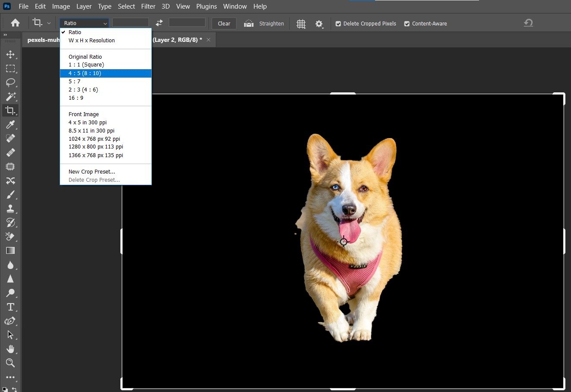The height and width of the screenshot is (392, 571).
Task: Select 16 : 9 ratio preset
Action: 76,98
